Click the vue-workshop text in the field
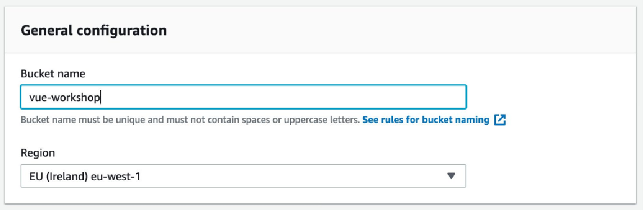The height and width of the screenshot is (210, 644). click(x=65, y=97)
